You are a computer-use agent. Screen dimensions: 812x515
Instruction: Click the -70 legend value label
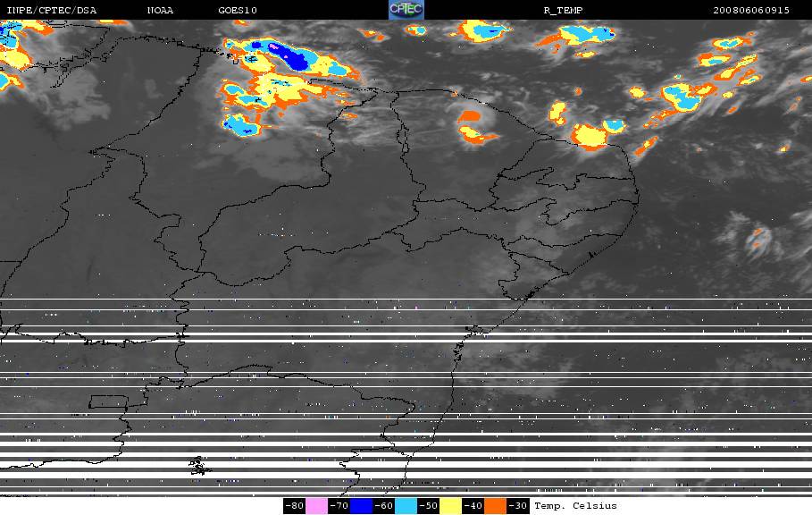[x=339, y=506]
